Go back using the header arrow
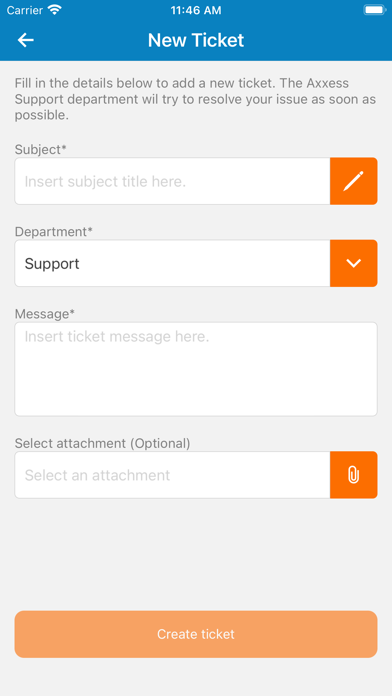The height and width of the screenshot is (696, 392). [25, 40]
